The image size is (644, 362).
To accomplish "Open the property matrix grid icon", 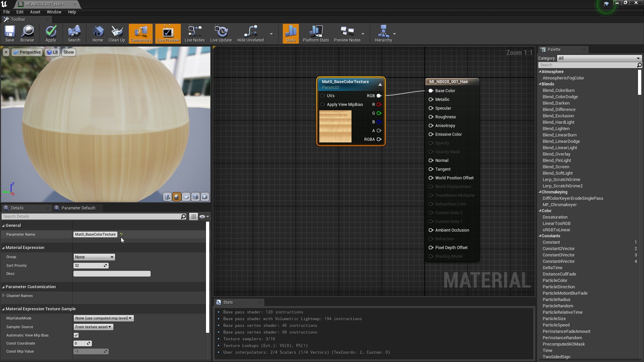I will pyautogui.click(x=194, y=217).
